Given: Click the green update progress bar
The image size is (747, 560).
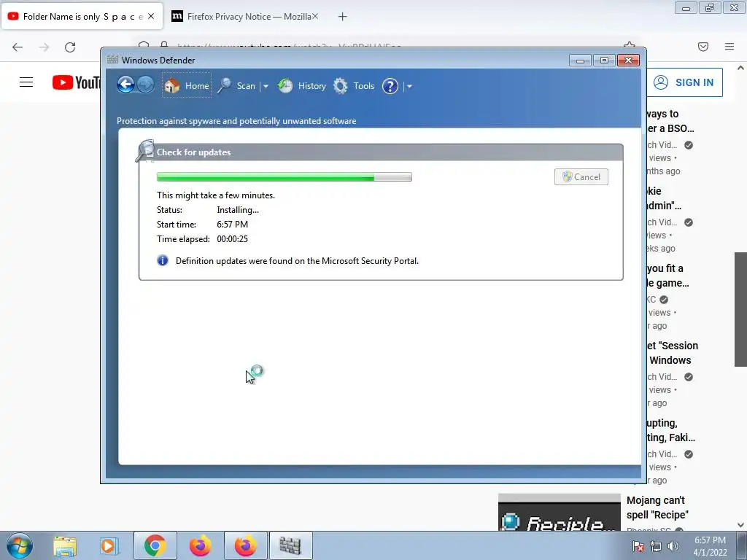Looking at the screenshot, I should pos(284,177).
